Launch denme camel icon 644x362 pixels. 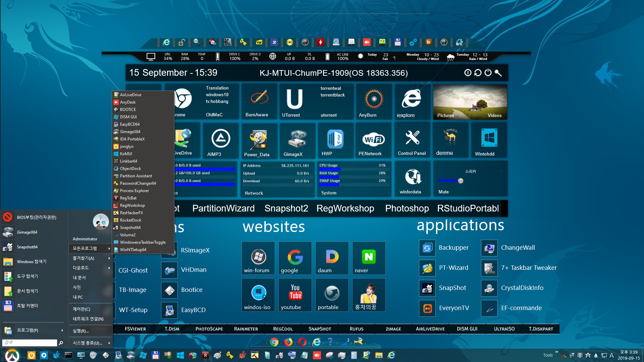450,137
